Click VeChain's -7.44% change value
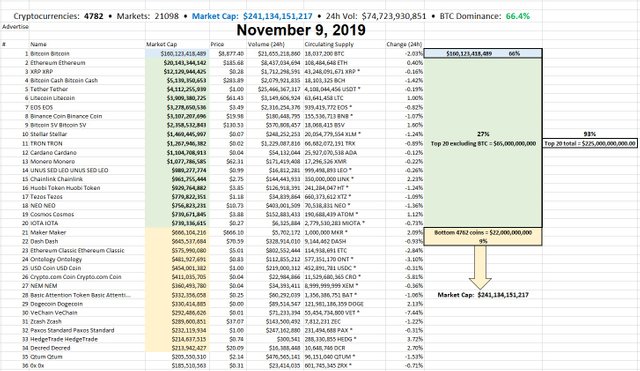This screenshot has height=371, width=640. pyautogui.click(x=414, y=313)
